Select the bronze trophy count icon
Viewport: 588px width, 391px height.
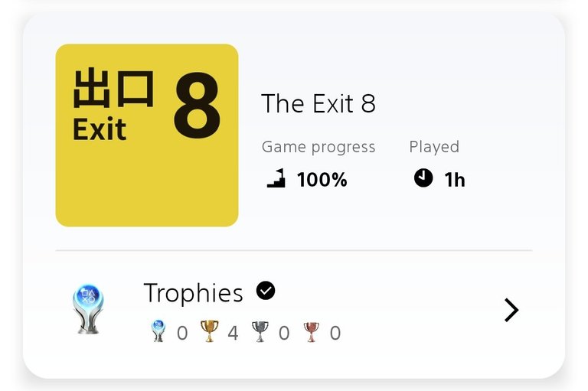311,332
